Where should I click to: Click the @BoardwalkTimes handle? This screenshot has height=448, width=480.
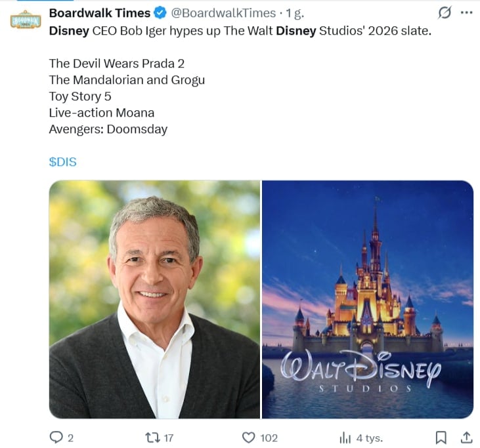[223, 13]
